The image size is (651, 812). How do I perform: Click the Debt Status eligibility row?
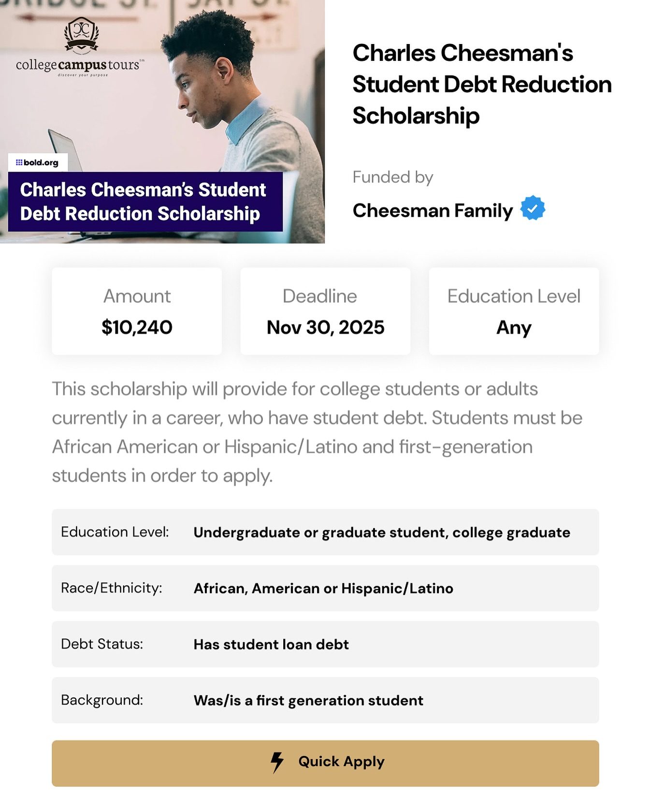[x=325, y=644]
